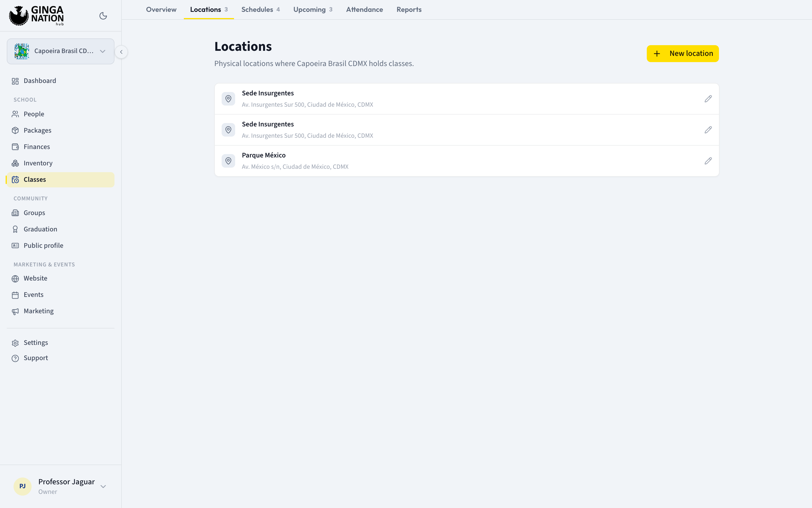Click the Groups building icon
812x508 pixels.
pyautogui.click(x=15, y=213)
